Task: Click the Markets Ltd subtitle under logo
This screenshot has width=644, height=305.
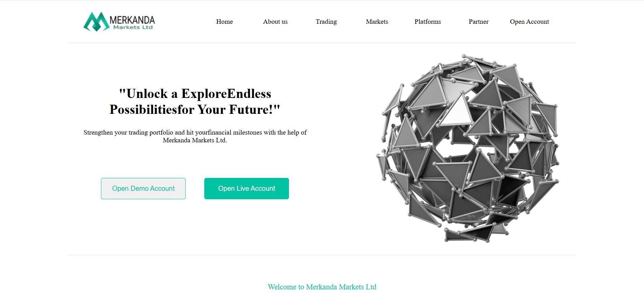Action: (x=133, y=27)
